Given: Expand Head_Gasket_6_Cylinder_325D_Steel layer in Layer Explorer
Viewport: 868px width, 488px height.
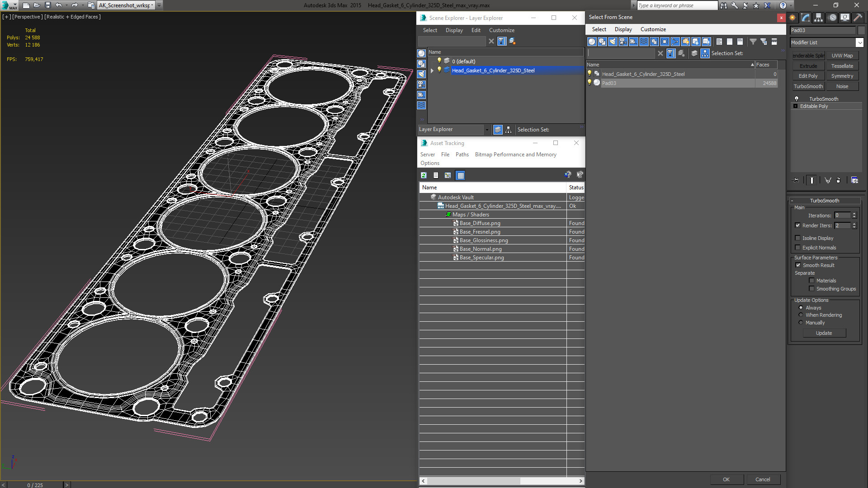Looking at the screenshot, I should pos(432,70).
